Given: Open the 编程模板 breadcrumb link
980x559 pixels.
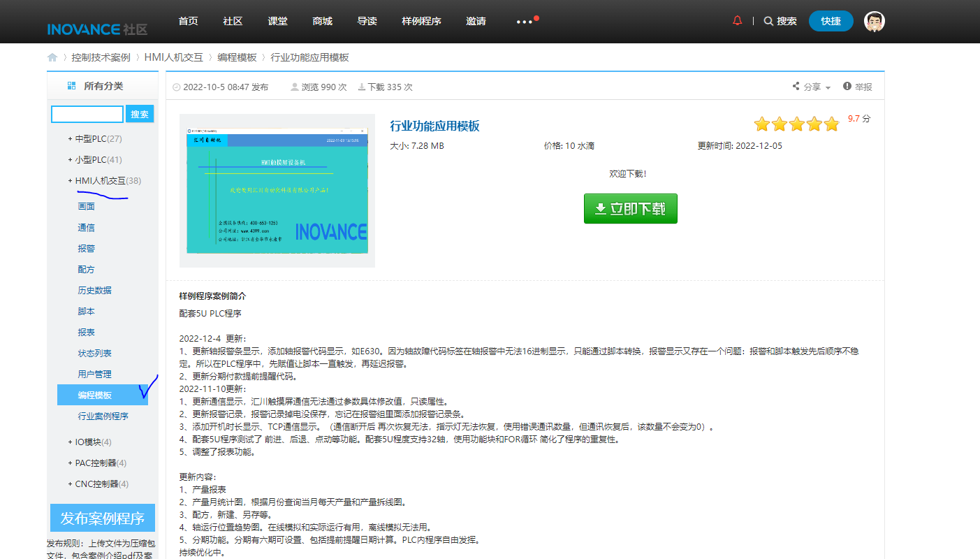Looking at the screenshot, I should tap(237, 57).
